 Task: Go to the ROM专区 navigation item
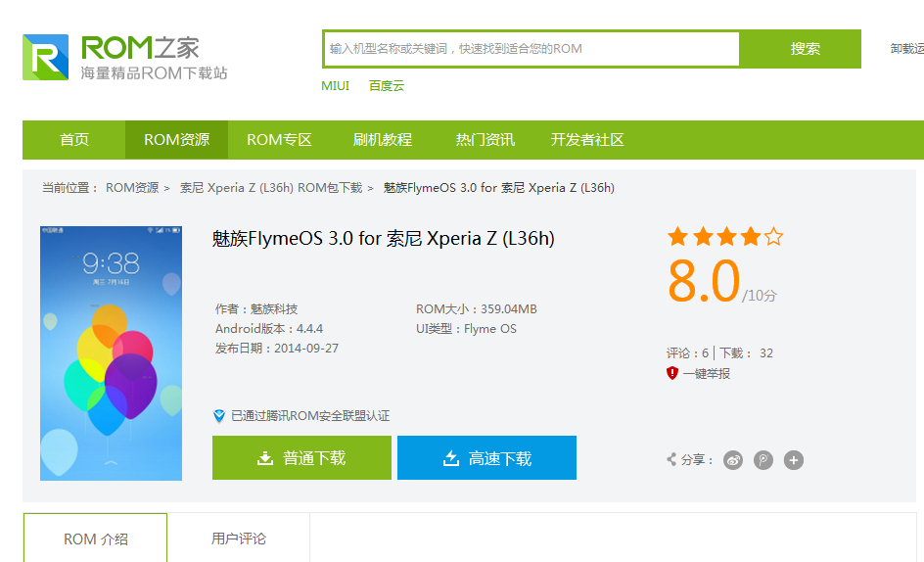tap(279, 140)
